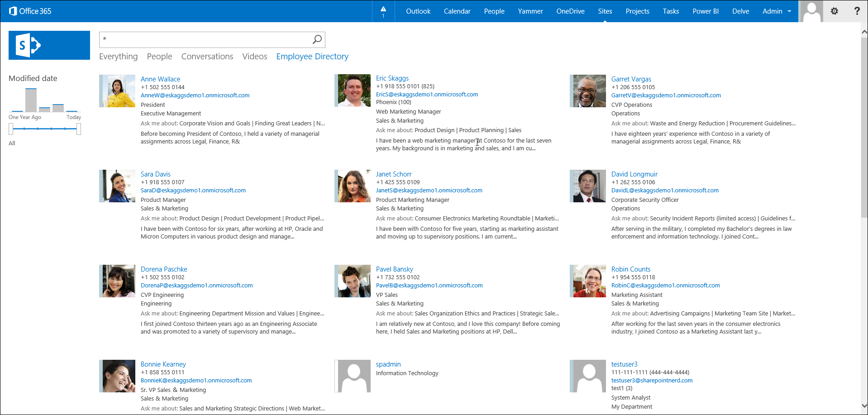Select Sites in the navigation bar

[x=605, y=11]
